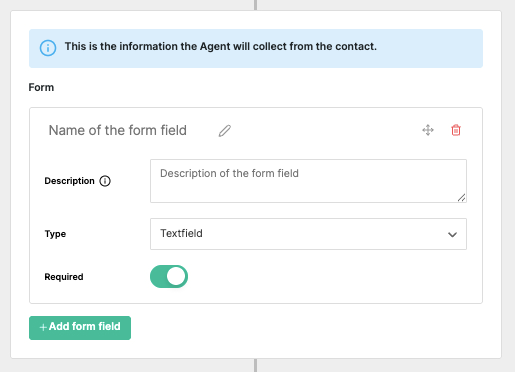This screenshot has width=515, height=372.
Task: Delete the form field with red trash icon
Action: (x=456, y=130)
